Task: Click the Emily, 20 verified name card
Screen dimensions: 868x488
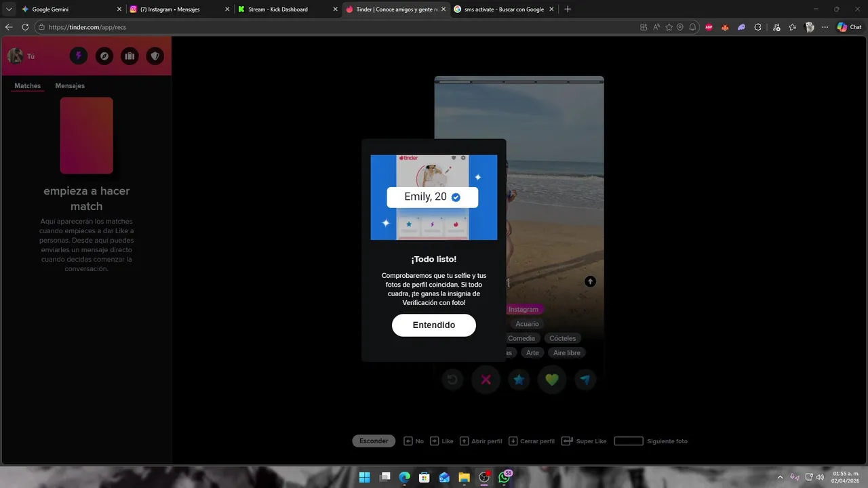Action: click(x=433, y=197)
